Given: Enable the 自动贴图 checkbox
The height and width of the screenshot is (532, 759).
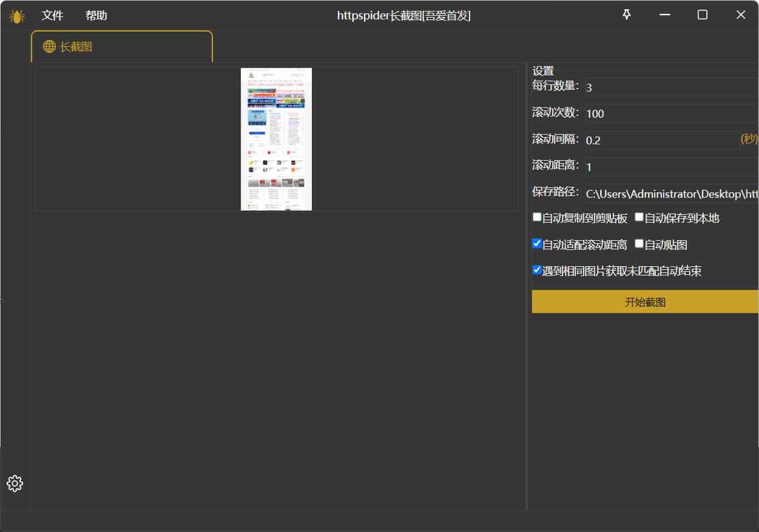Looking at the screenshot, I should pyautogui.click(x=639, y=243).
